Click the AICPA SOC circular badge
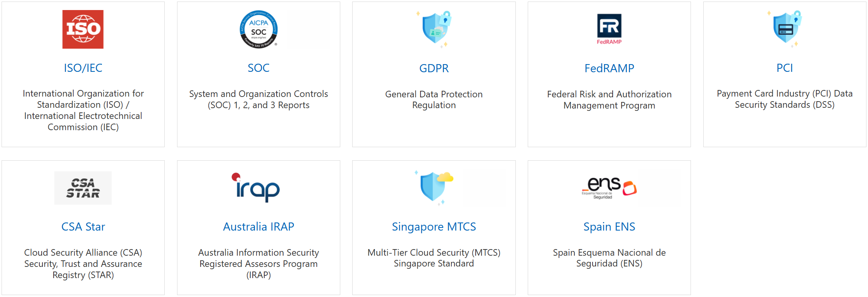The image size is (868, 297). pos(258,29)
